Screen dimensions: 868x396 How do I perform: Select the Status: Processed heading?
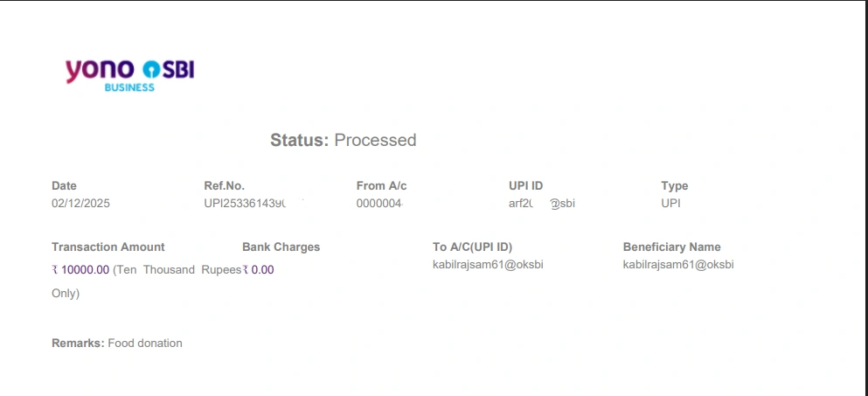[343, 140]
